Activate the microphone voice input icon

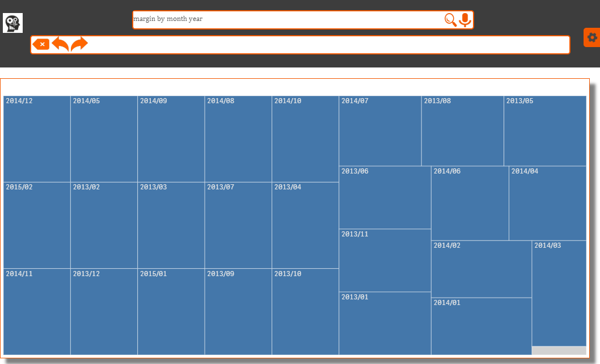(x=465, y=20)
